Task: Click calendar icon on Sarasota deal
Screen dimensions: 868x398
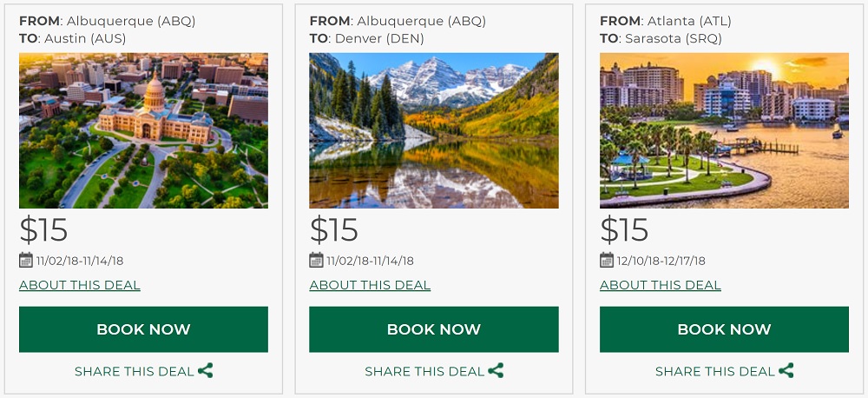Action: coord(607,260)
